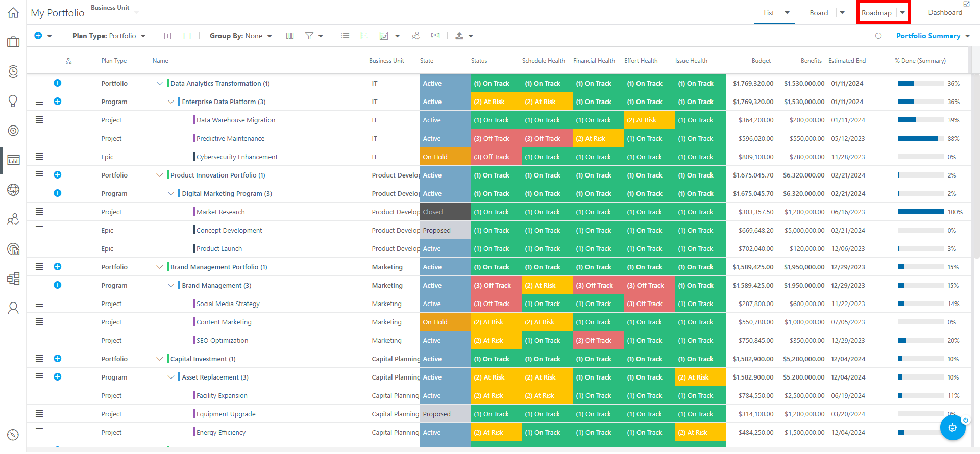Open the Predictive Maintenance project
This screenshot has width=980, height=454.
(230, 138)
